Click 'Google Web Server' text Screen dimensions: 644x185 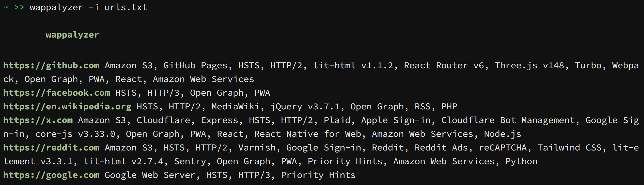pos(150,175)
